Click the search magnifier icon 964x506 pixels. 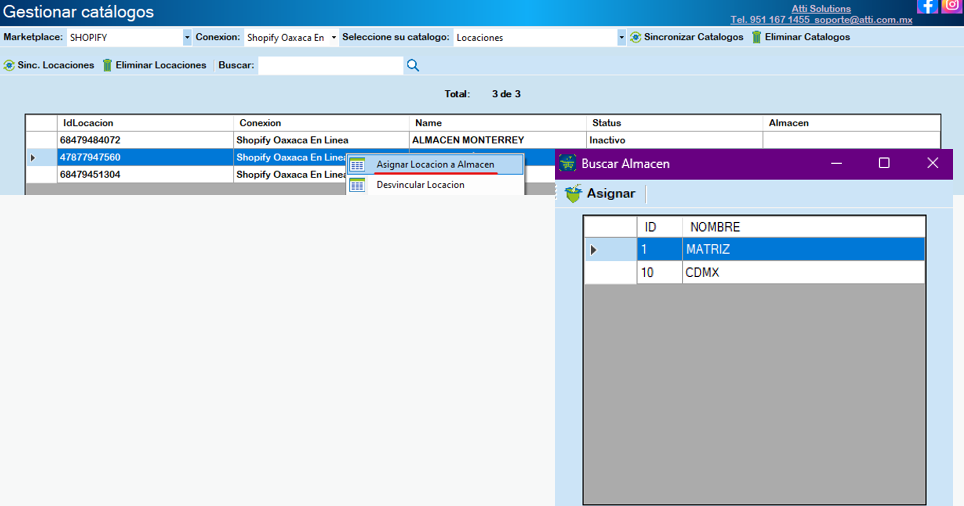pyautogui.click(x=413, y=65)
